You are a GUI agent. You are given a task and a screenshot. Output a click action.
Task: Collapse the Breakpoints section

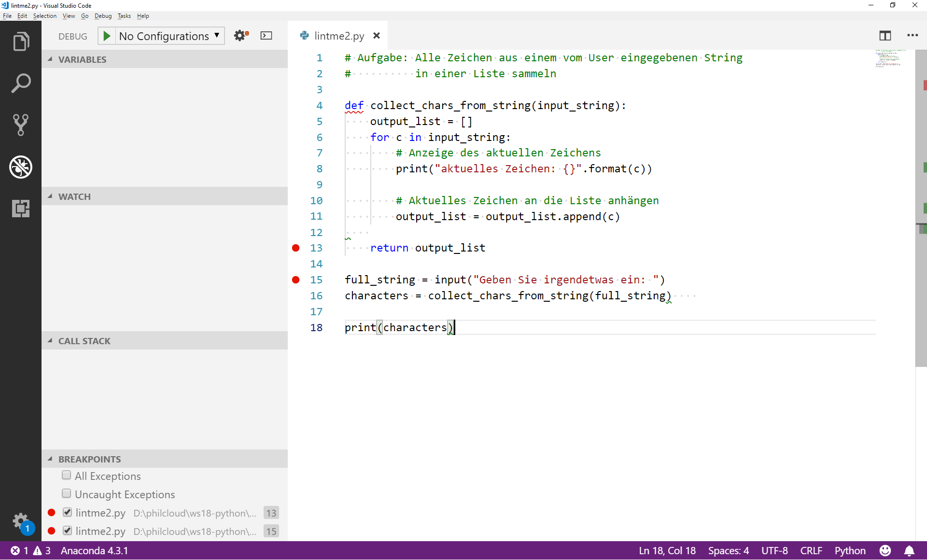89,459
